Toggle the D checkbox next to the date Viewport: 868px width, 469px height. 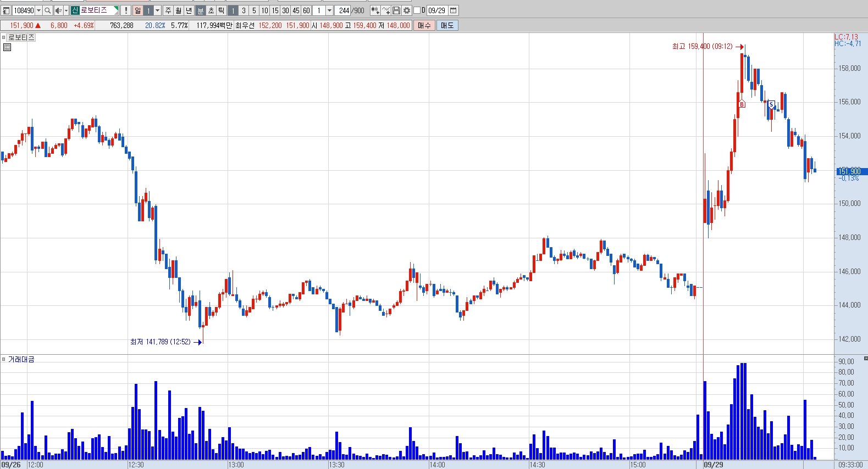pos(417,10)
